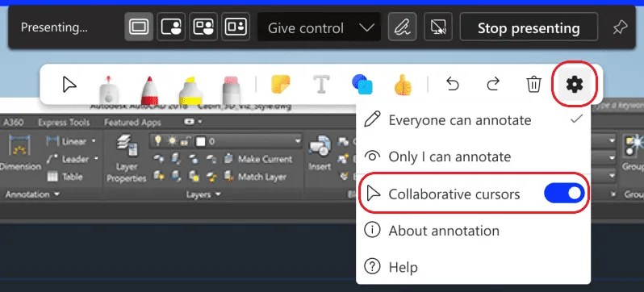
Task: Open the shapes tool
Action: (362, 84)
